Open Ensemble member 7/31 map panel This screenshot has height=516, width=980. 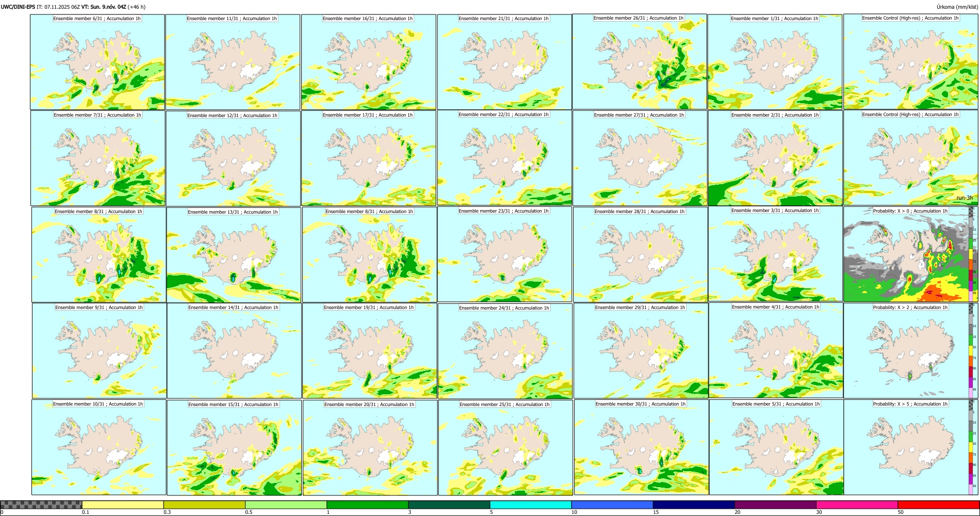[98, 158]
